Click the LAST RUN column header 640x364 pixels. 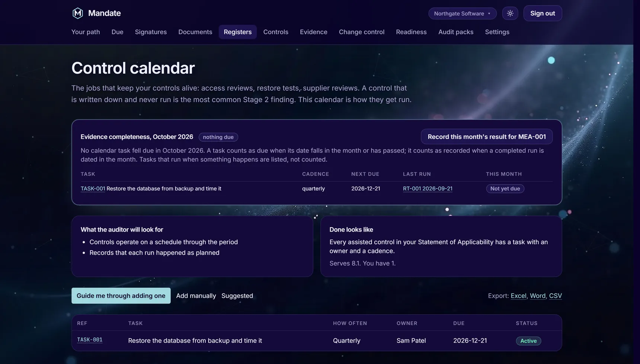tap(417, 174)
